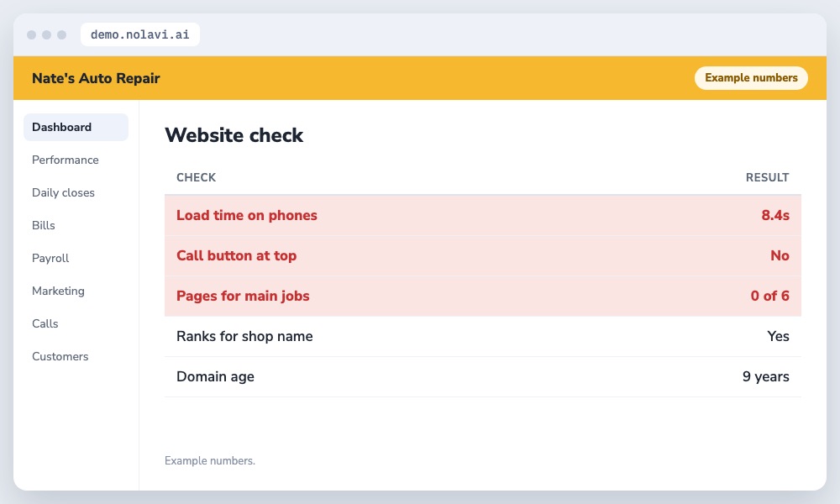
Task: Click the Example numbers. footnote text
Action: pyautogui.click(x=210, y=460)
